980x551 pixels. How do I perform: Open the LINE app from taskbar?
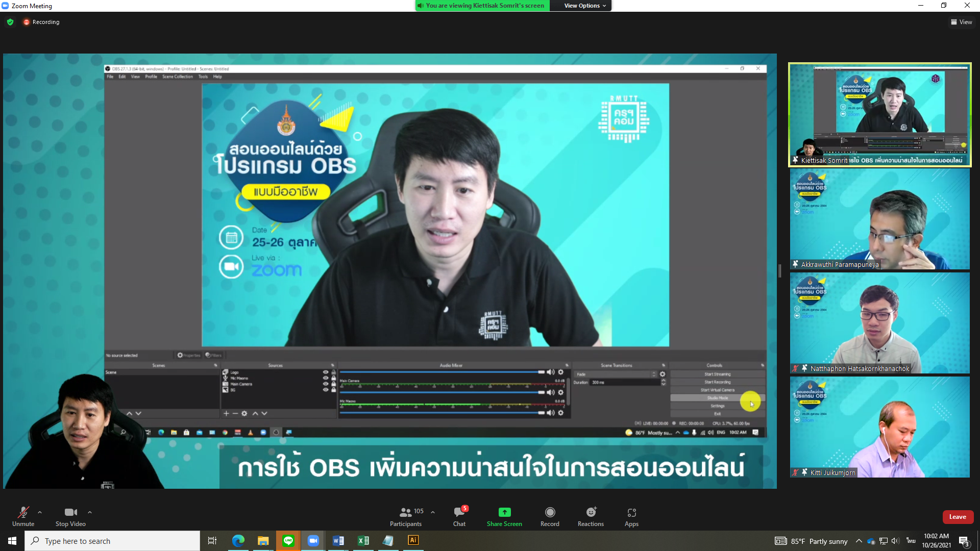point(288,541)
